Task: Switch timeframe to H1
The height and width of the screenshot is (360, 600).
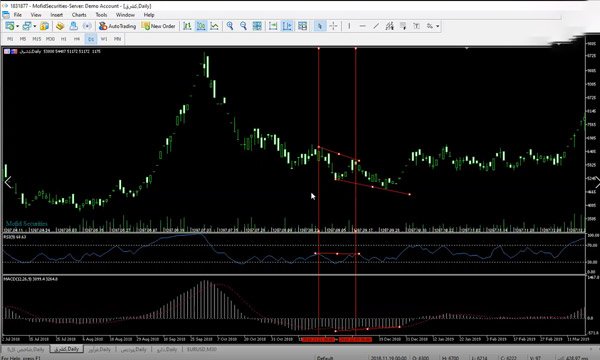Action: (x=64, y=39)
